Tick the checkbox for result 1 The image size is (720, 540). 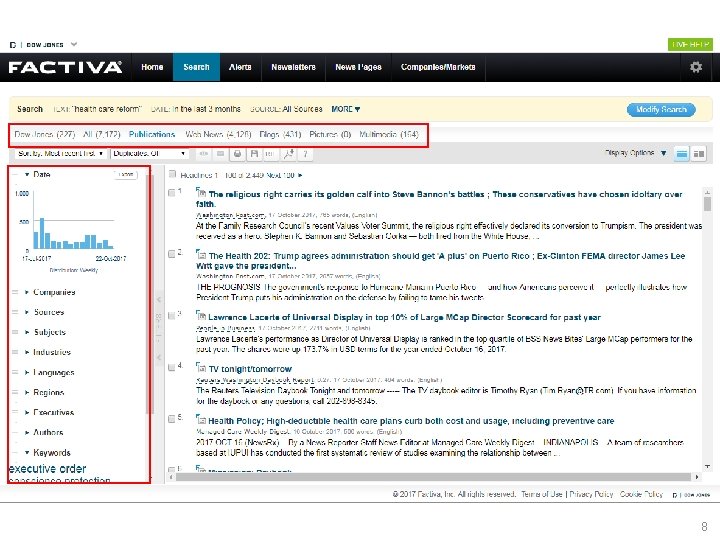tap(172, 193)
